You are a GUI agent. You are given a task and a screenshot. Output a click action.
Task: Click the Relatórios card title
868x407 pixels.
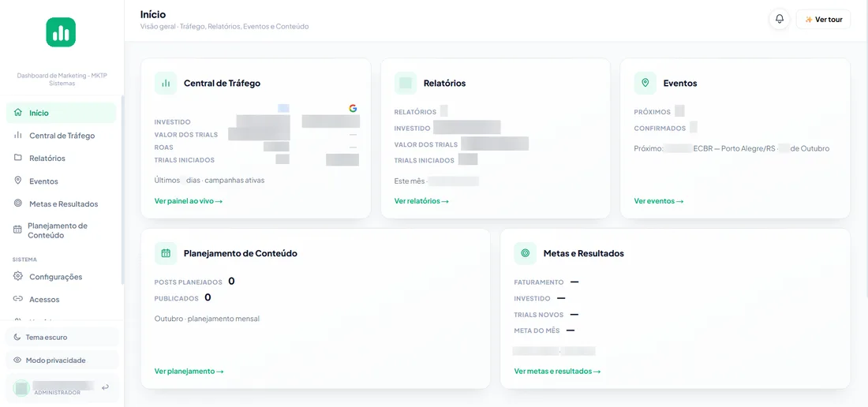[444, 84]
